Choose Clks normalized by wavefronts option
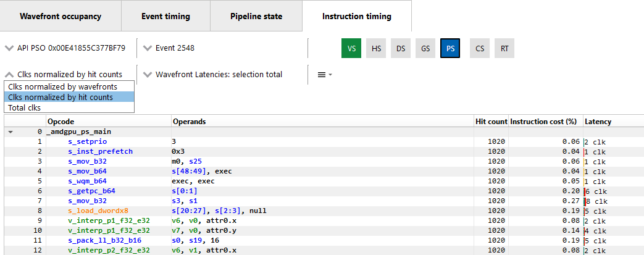 coord(62,86)
